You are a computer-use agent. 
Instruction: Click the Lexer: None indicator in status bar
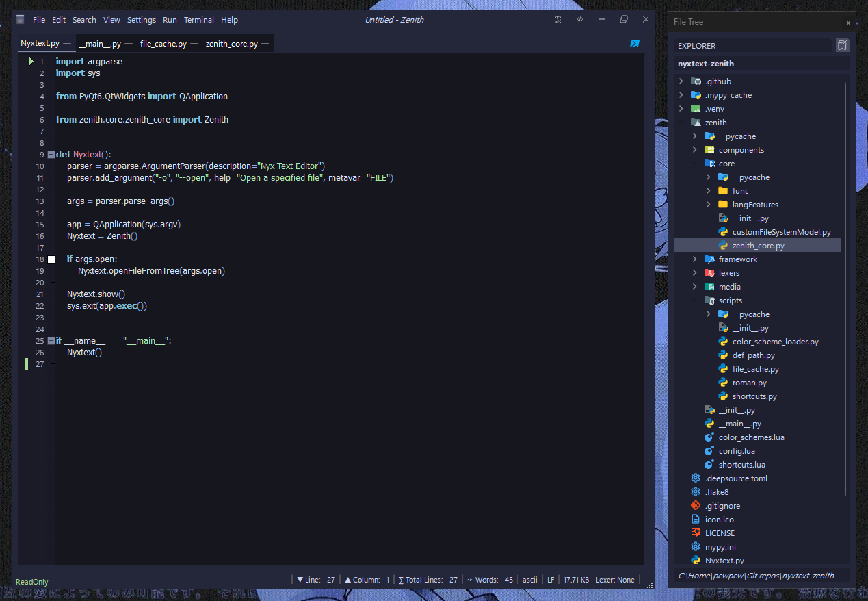615,579
